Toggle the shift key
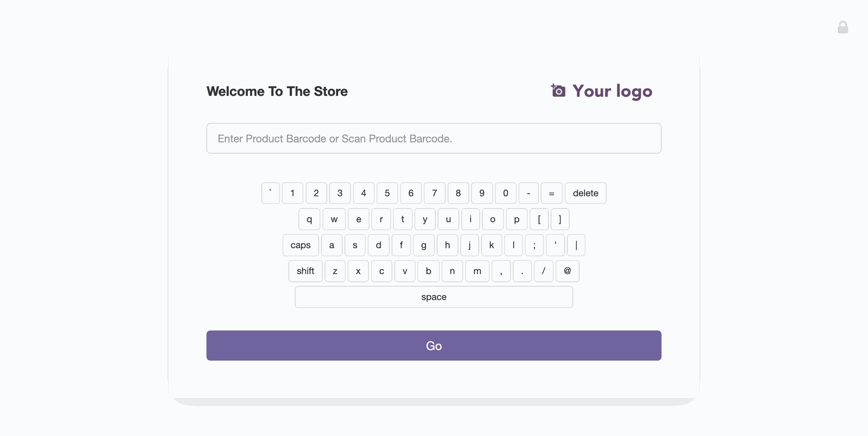Viewport: 868px width, 436px height. (x=306, y=271)
